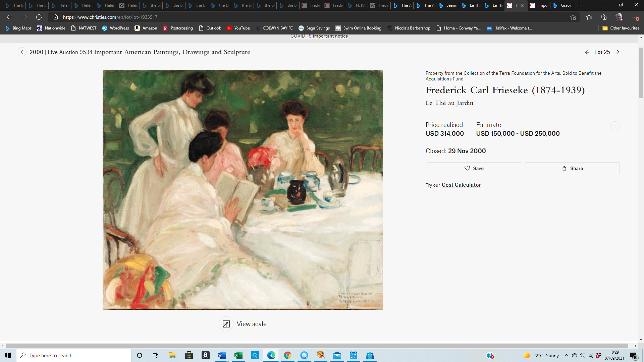Click the Frieseke painting image
Viewport: 644px width, 362px height.
(x=243, y=190)
